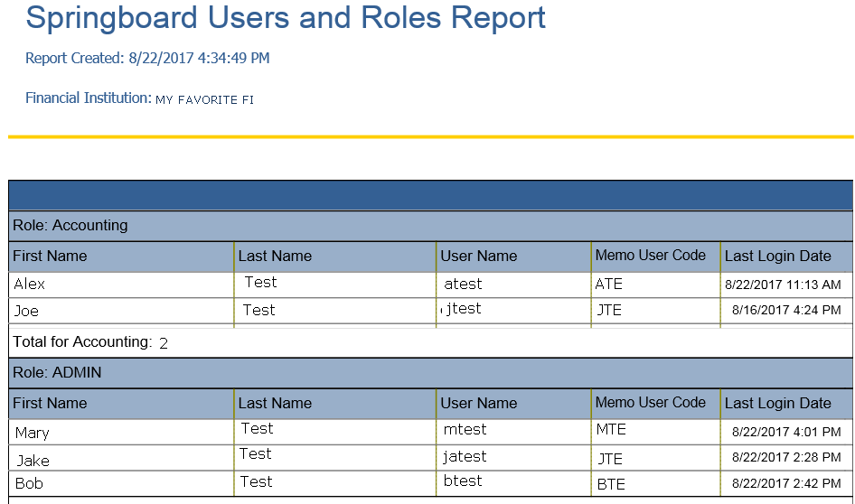Viewport: 855px width, 504px height.
Task: Select login date 8/16/2017 4:24 PM
Action: pyautogui.click(x=786, y=310)
